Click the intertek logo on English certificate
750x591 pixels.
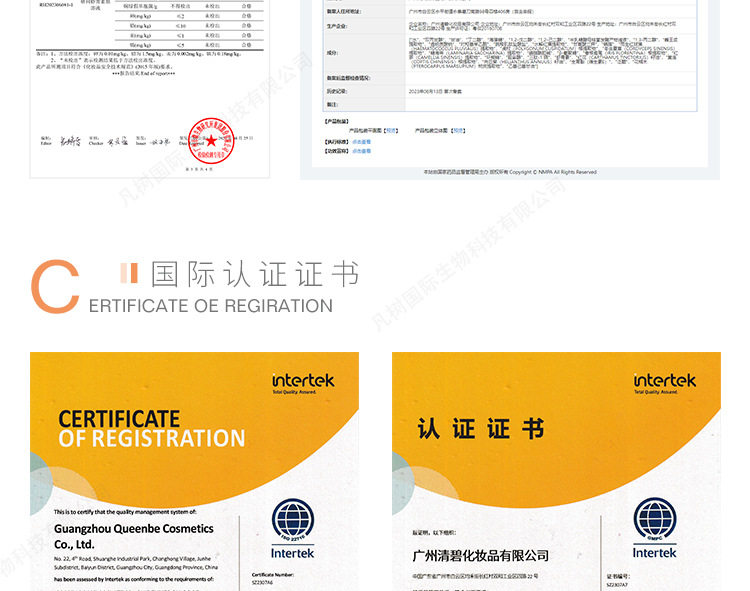tap(303, 383)
